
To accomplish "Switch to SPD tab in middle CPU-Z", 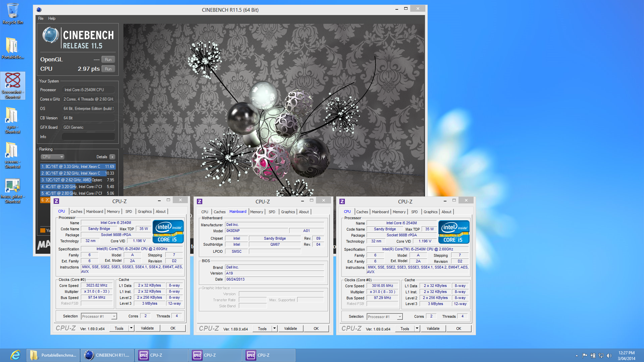I will 272,212.
